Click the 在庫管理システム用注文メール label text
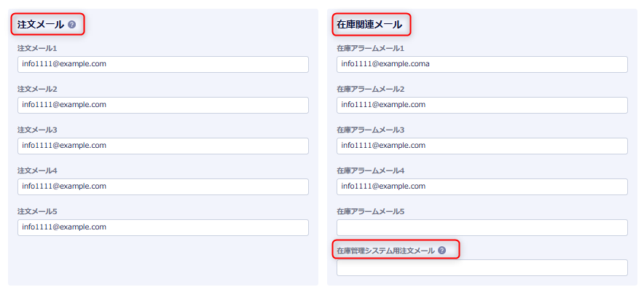 click(x=385, y=251)
